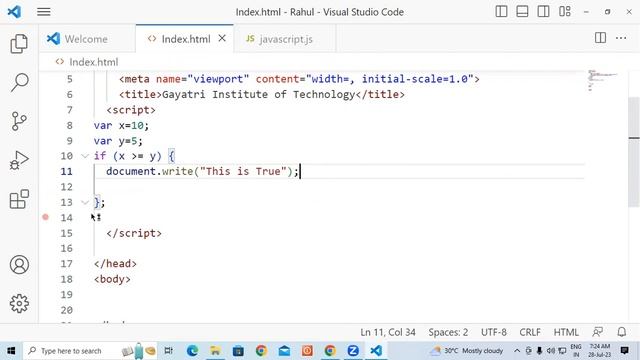Screen dimensions: 640x360
Task: Click the Type here to search box
Action: 90,351
